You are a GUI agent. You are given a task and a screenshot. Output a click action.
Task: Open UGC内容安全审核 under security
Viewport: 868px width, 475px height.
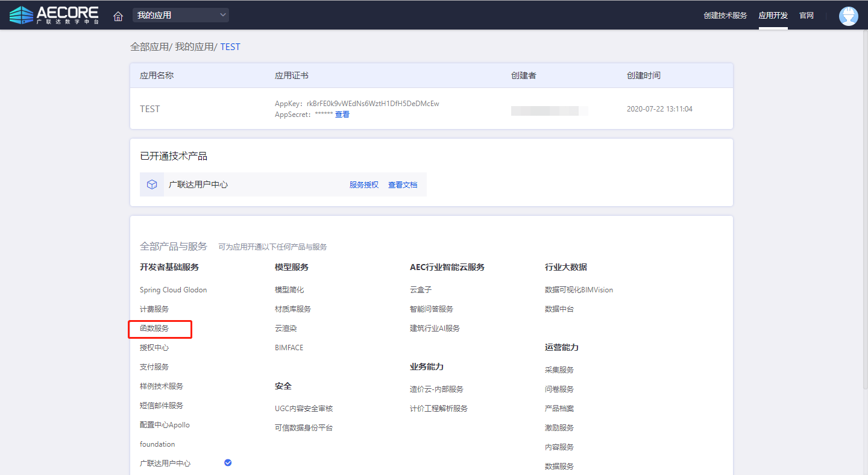(304, 409)
